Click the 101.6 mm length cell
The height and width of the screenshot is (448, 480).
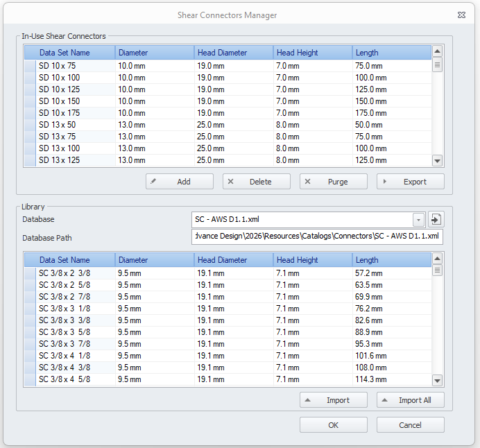tap(392, 356)
